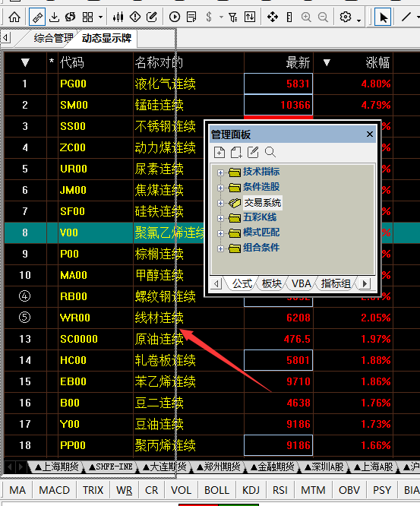This screenshot has width=420, height=506.
Task: Click the new folder icon in 管理面板
Action: (235, 152)
